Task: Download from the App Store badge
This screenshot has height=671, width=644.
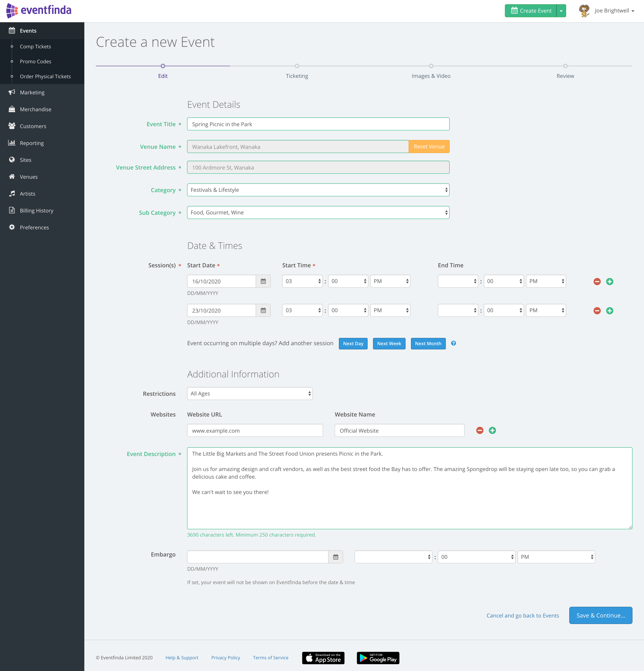Action: pyautogui.click(x=323, y=658)
